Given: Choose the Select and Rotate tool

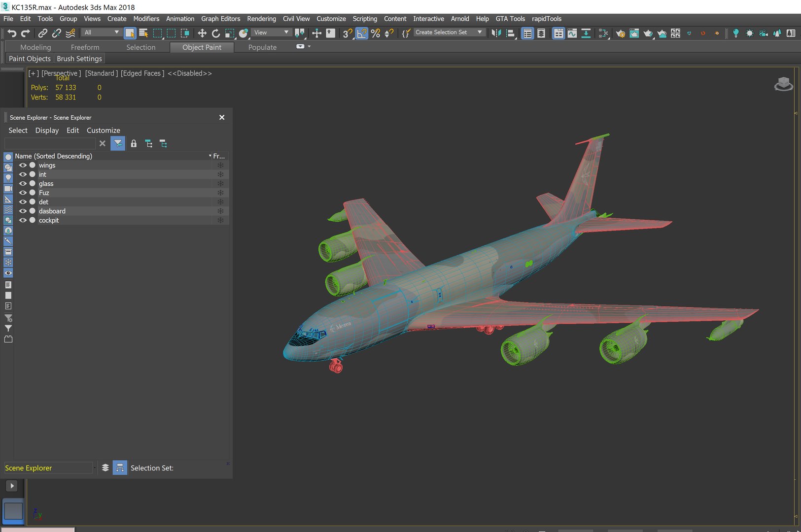Looking at the screenshot, I should [216, 33].
